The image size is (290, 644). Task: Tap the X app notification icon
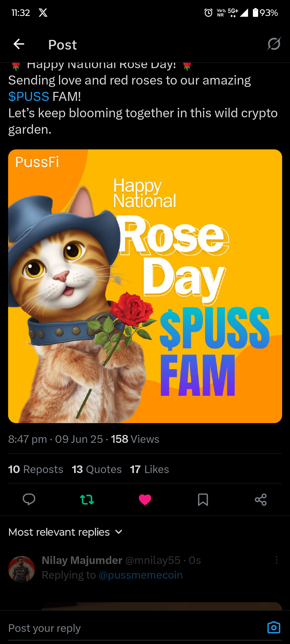(x=43, y=13)
